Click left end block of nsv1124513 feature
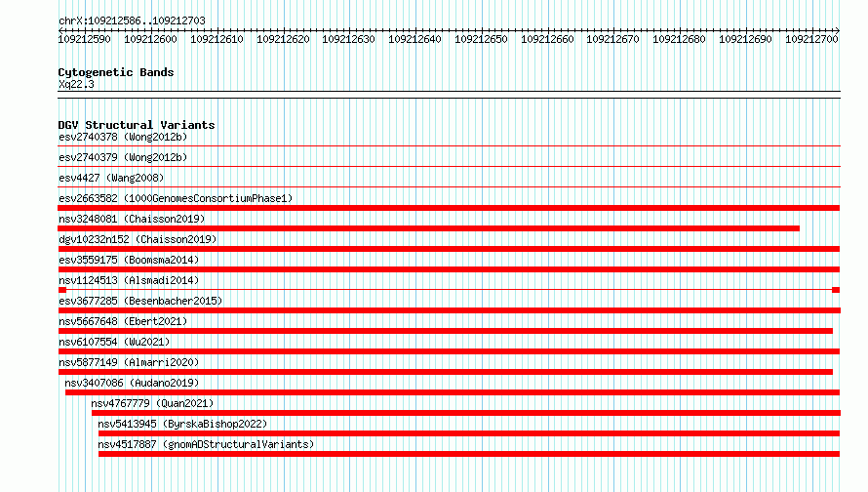Image resolution: width=868 pixels, height=492 pixels. pyautogui.click(x=62, y=290)
